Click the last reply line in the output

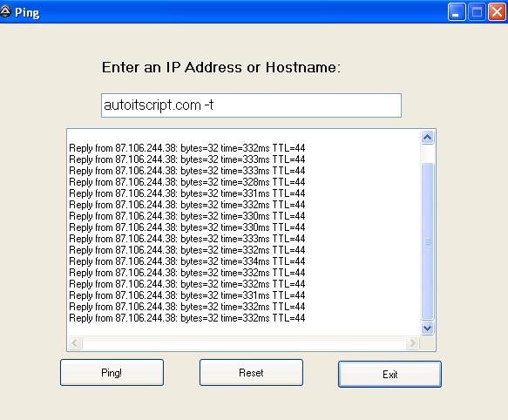tap(187, 318)
